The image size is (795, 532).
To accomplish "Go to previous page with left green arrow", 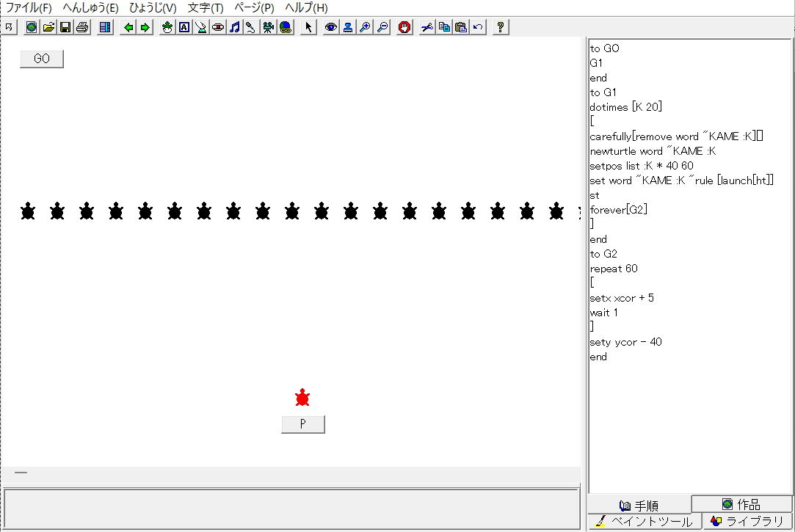I will 128,27.
